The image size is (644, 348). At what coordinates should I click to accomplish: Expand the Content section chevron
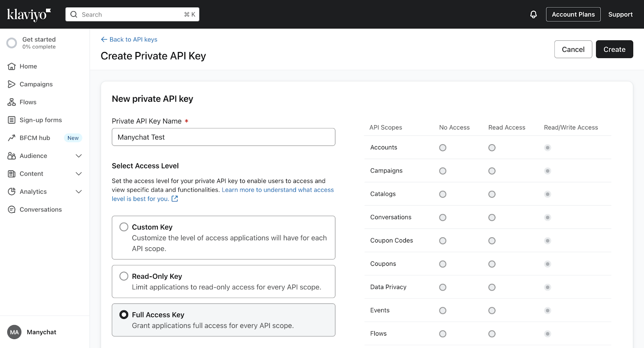point(79,174)
